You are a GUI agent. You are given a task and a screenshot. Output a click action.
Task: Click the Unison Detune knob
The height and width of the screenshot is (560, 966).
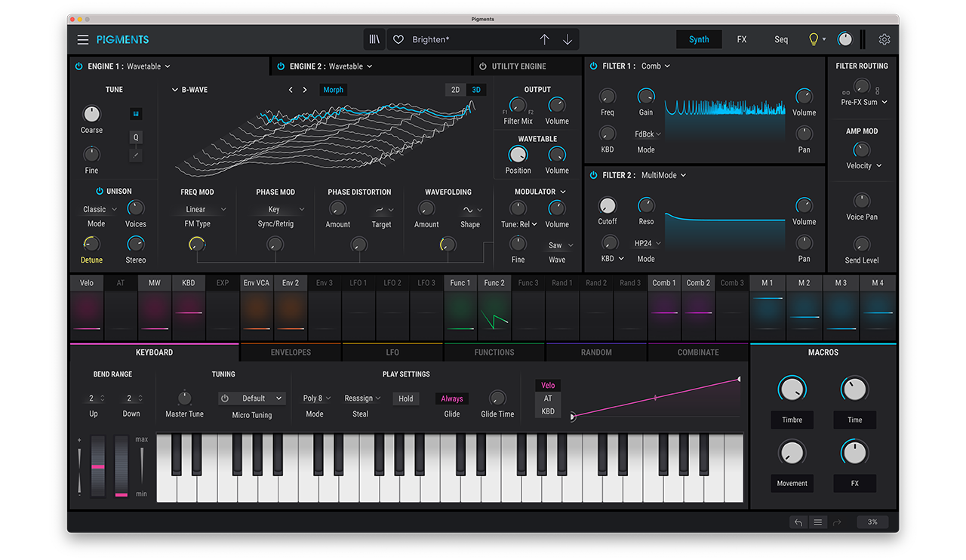coord(91,244)
